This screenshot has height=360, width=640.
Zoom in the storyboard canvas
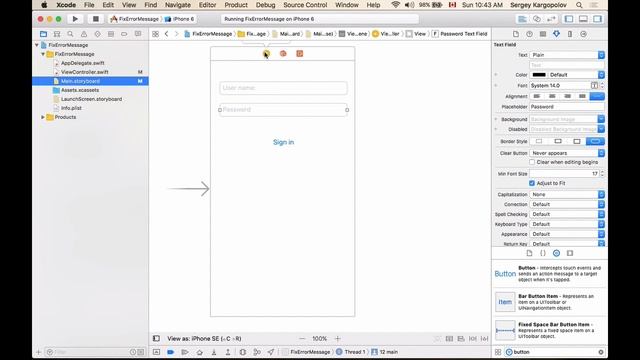[x=338, y=338]
